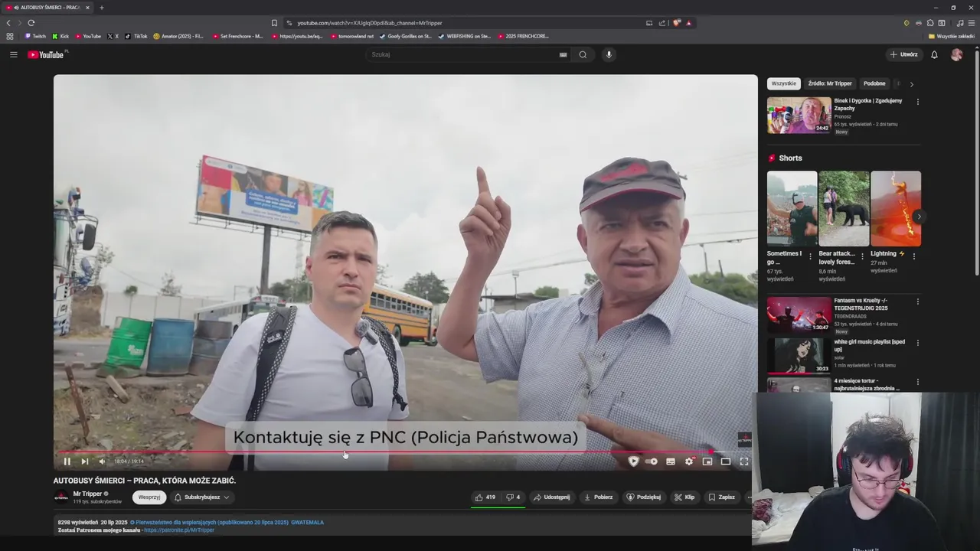Open options for Lightning short

click(x=913, y=256)
